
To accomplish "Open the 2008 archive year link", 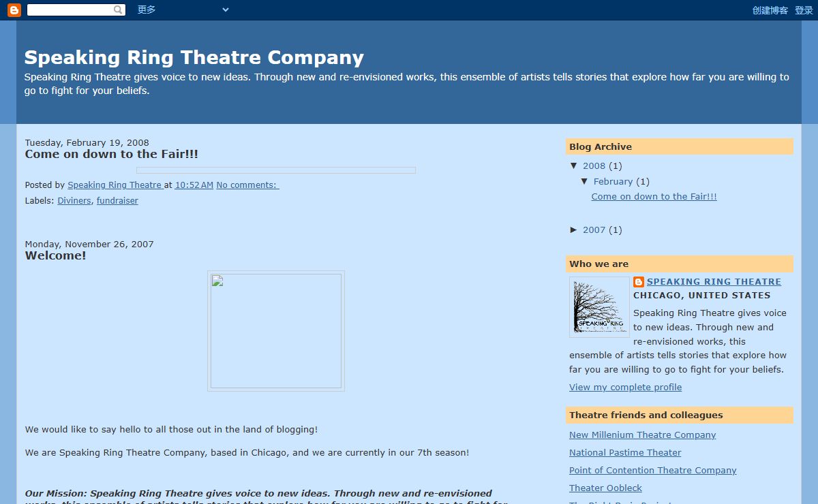I will pyautogui.click(x=594, y=166).
